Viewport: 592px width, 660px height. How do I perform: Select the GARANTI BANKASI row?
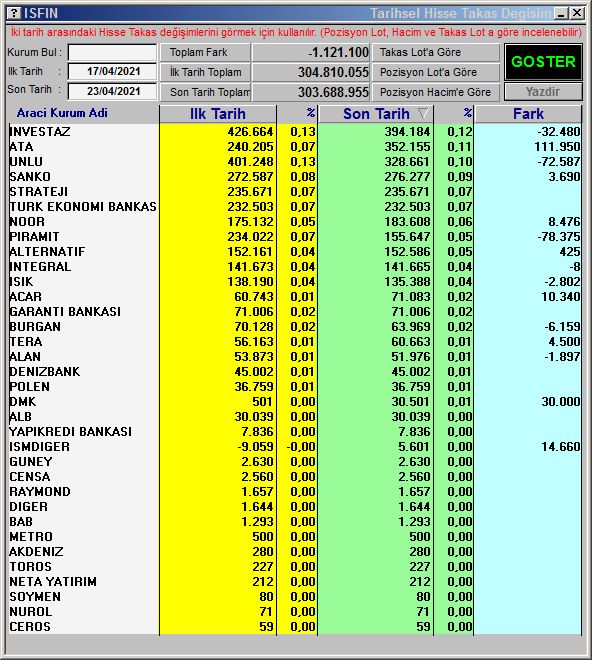[x=295, y=311]
